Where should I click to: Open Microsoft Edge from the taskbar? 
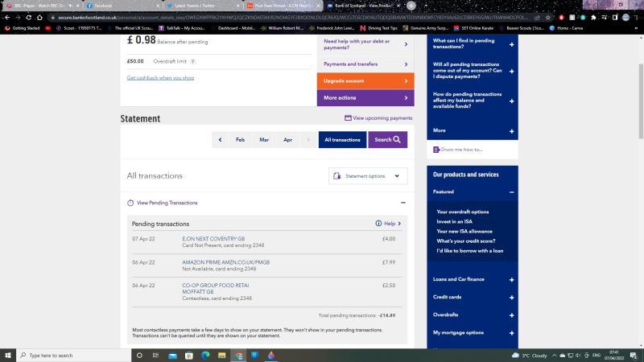point(205,355)
